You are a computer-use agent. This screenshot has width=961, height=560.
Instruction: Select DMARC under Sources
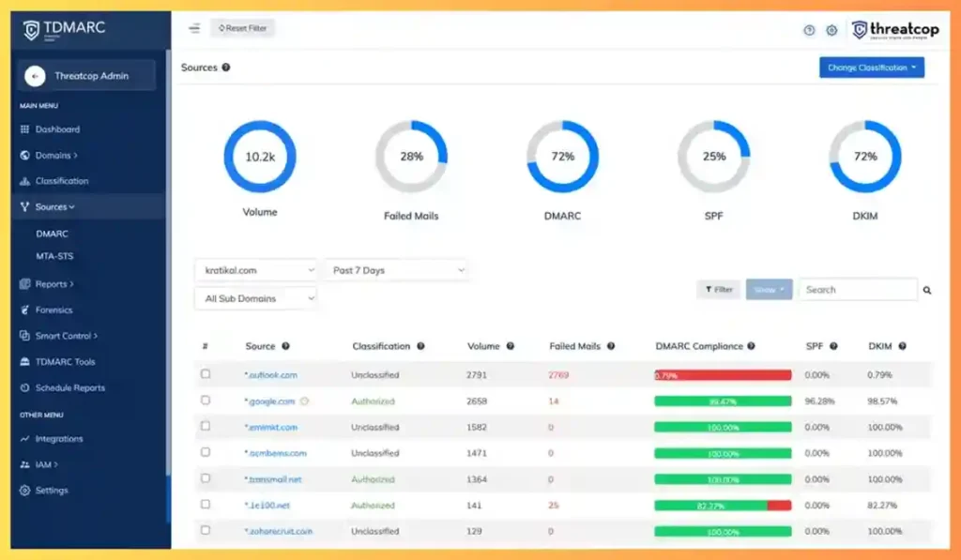point(52,235)
